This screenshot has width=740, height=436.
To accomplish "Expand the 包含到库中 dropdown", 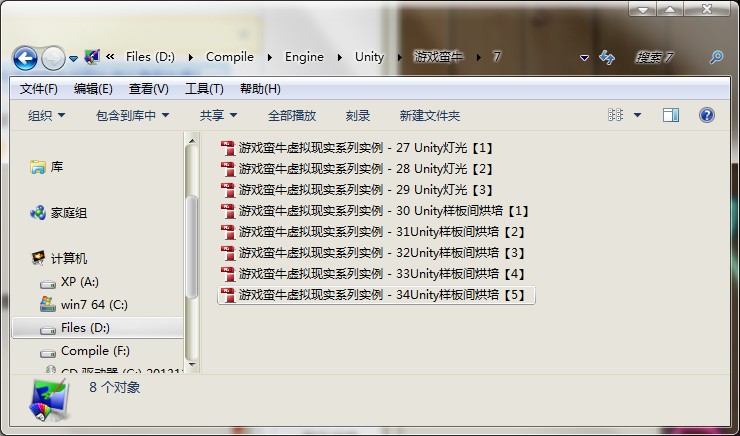I will pos(132,116).
